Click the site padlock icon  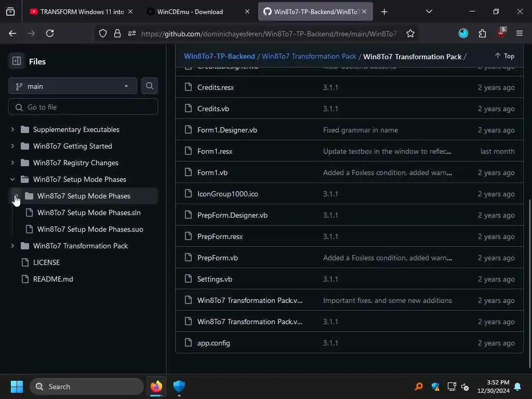click(x=117, y=33)
